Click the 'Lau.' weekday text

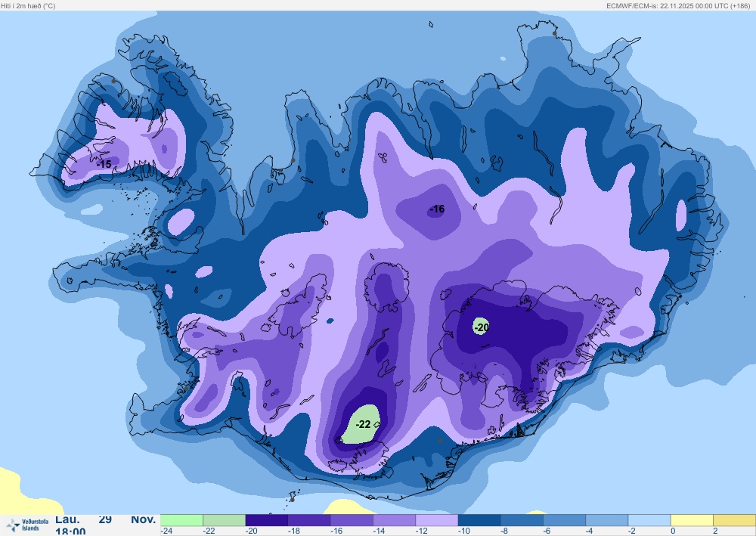[x=67, y=519]
